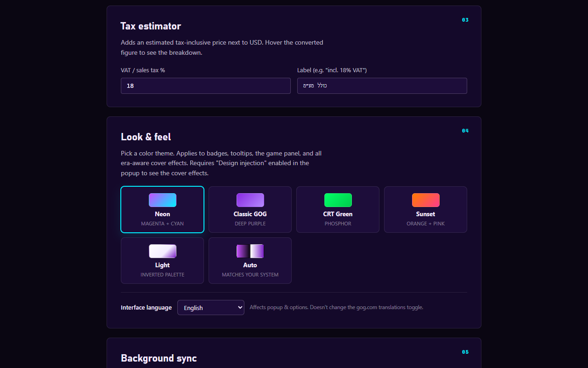Click the Light theme's white swatch
Viewport: 588px width, 368px height.
(162, 251)
